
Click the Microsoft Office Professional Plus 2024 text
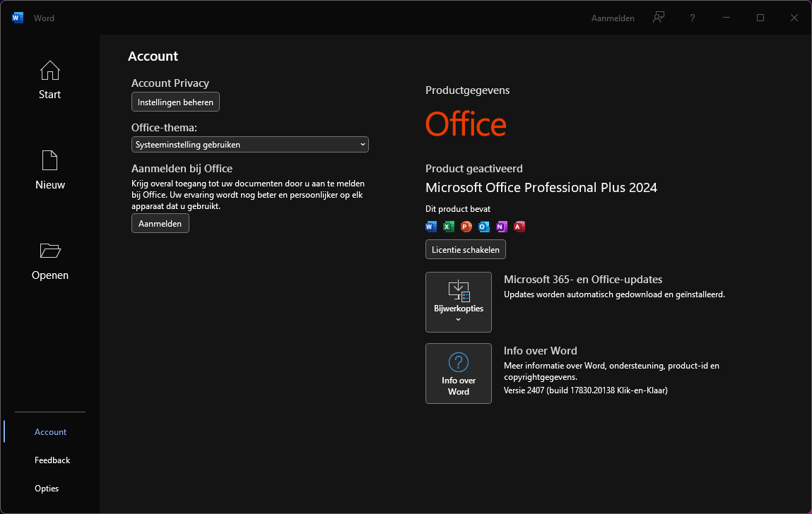pos(541,187)
